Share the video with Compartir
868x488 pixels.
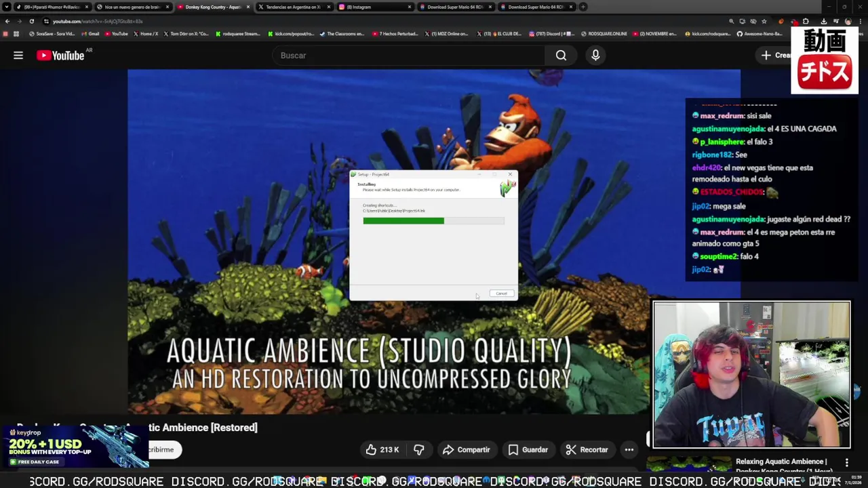[466, 449]
